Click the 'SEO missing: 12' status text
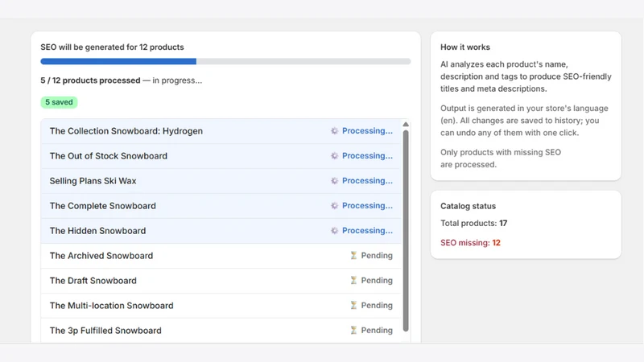Image resolution: width=644 pixels, height=362 pixels. pyautogui.click(x=470, y=243)
